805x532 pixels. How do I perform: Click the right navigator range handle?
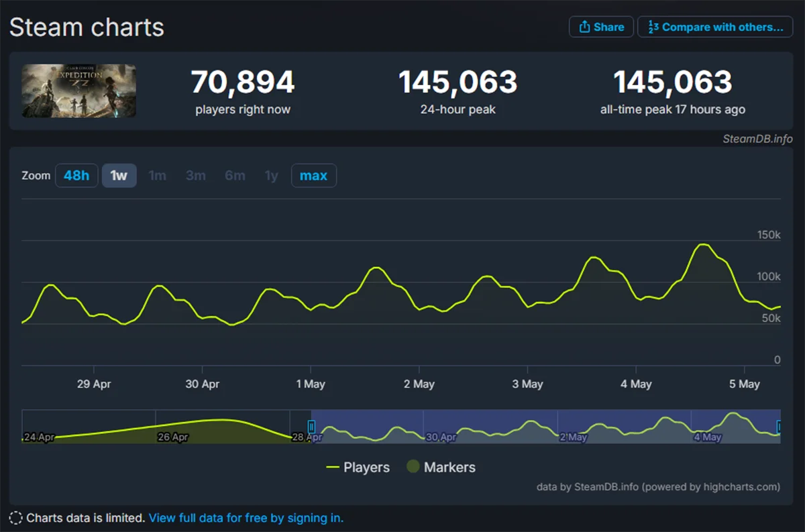coord(780,427)
